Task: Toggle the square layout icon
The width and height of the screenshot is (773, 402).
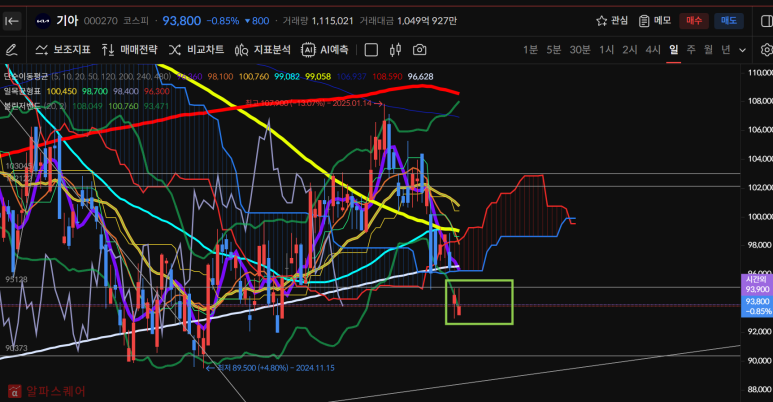Action: (x=371, y=50)
